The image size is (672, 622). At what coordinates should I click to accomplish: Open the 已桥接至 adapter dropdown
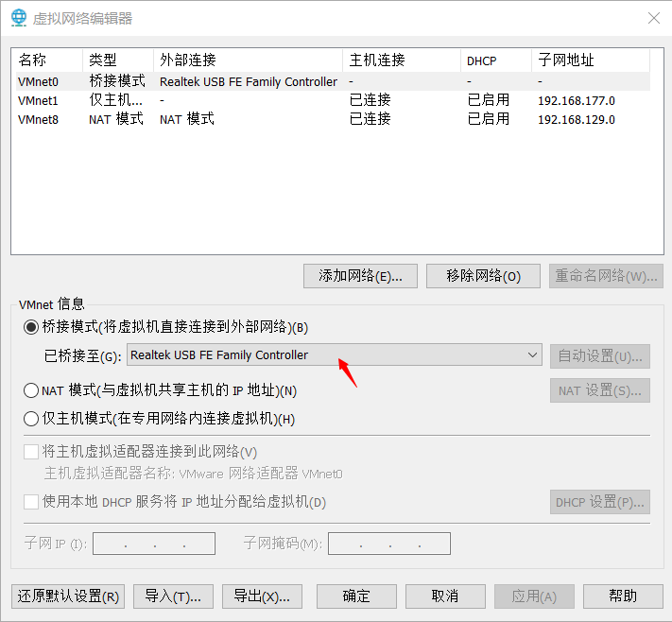[x=335, y=354]
